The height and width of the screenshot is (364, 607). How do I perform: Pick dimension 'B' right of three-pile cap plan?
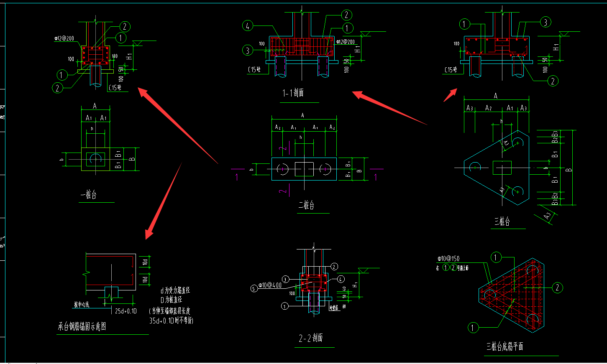click(x=569, y=170)
